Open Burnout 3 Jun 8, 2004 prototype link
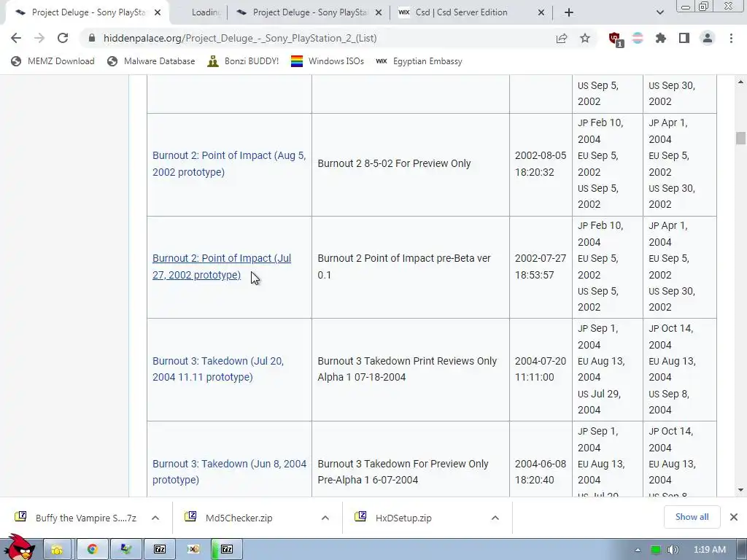 (229, 472)
